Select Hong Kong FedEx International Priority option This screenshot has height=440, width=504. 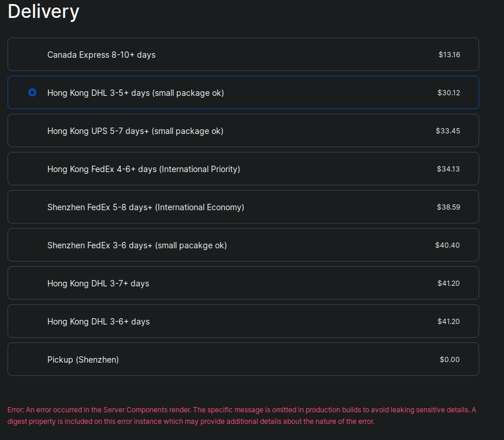(x=243, y=169)
